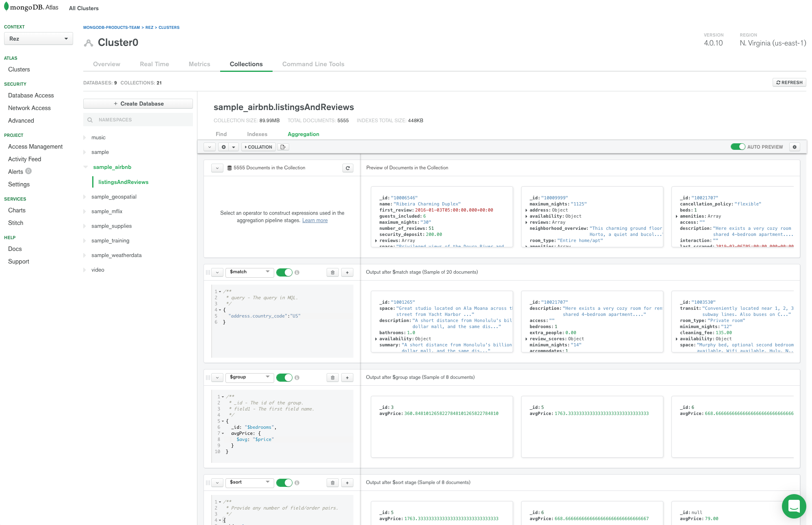
Task: Open Charts under Services
Action: tap(17, 210)
